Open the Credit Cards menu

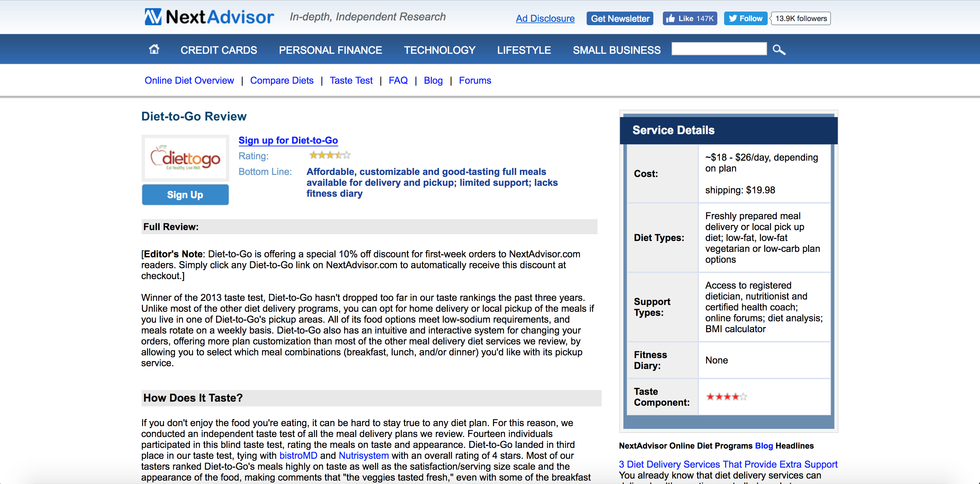(x=219, y=50)
